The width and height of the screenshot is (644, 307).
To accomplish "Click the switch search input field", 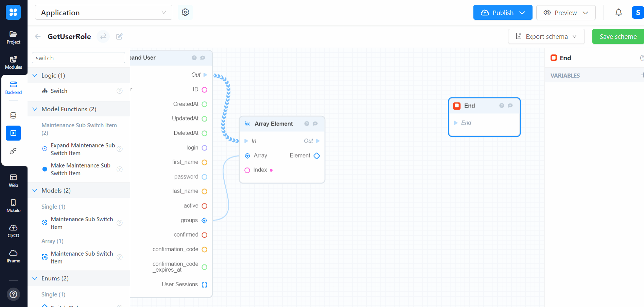I will [x=78, y=58].
